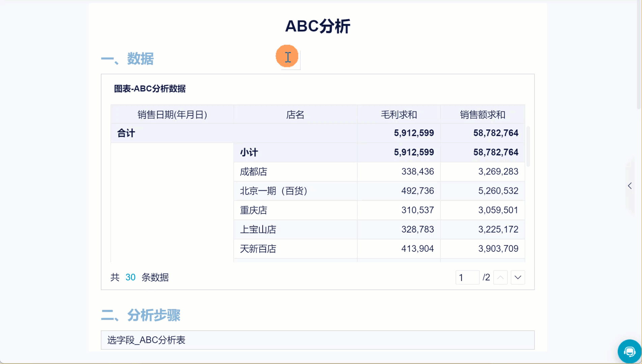Select the 成都店 store cell

[x=254, y=172]
